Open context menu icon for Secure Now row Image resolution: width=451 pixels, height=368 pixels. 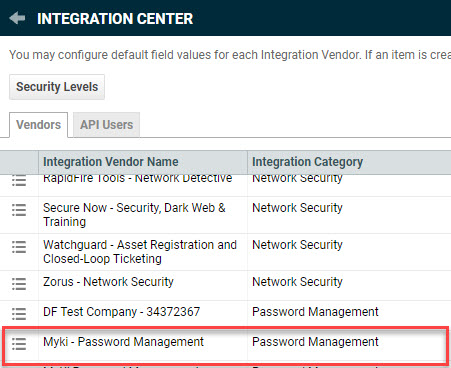pos(19,210)
